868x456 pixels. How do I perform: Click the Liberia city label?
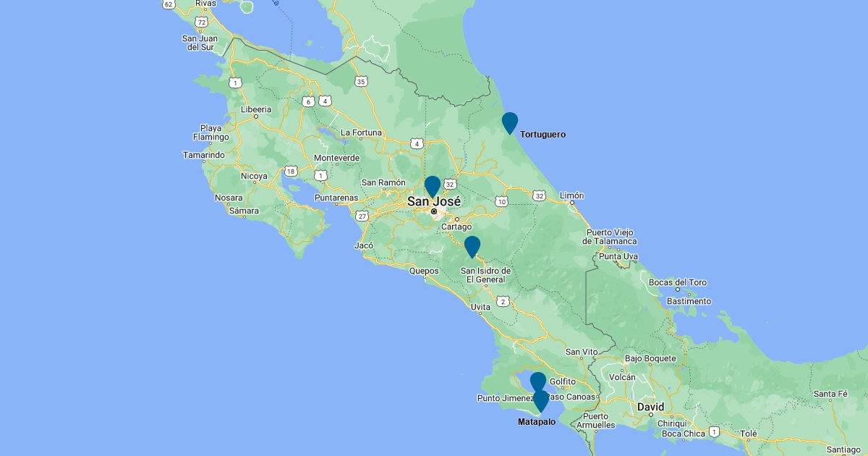click(x=255, y=110)
